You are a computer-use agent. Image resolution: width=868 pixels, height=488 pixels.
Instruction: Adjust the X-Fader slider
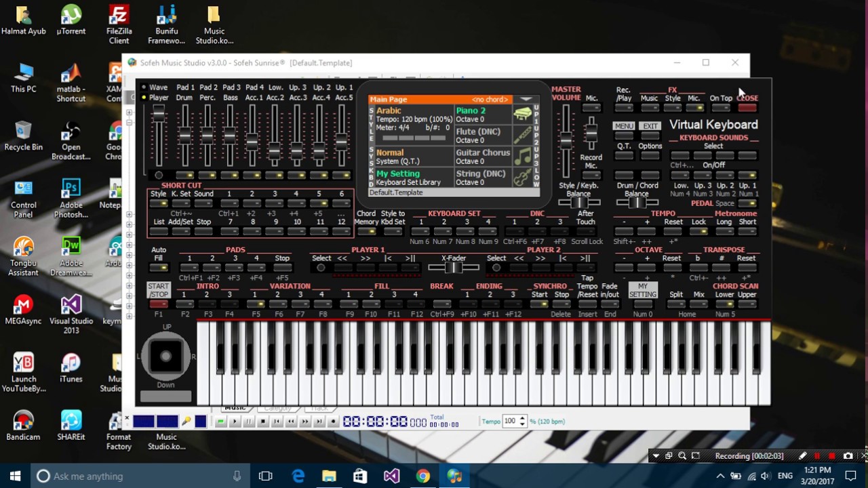click(x=453, y=268)
